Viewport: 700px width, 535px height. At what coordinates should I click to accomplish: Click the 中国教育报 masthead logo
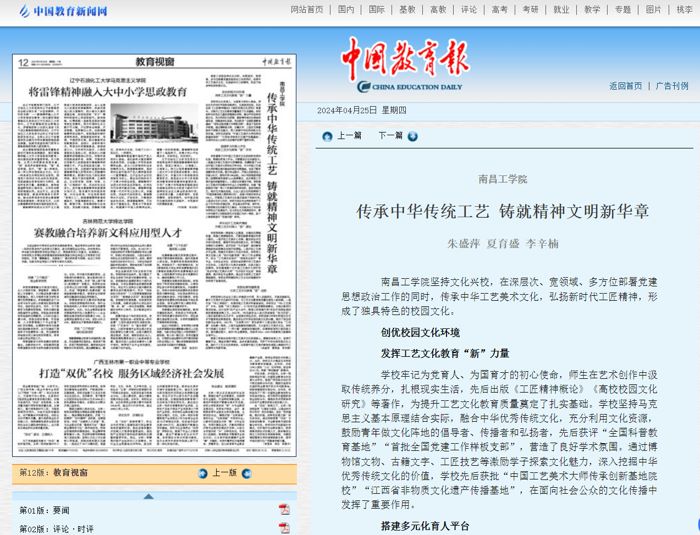(x=405, y=65)
